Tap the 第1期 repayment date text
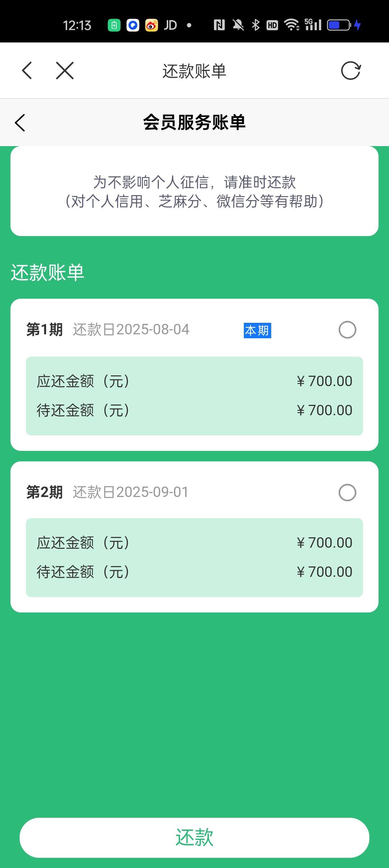Screen dimensions: 389x868 click(x=131, y=330)
